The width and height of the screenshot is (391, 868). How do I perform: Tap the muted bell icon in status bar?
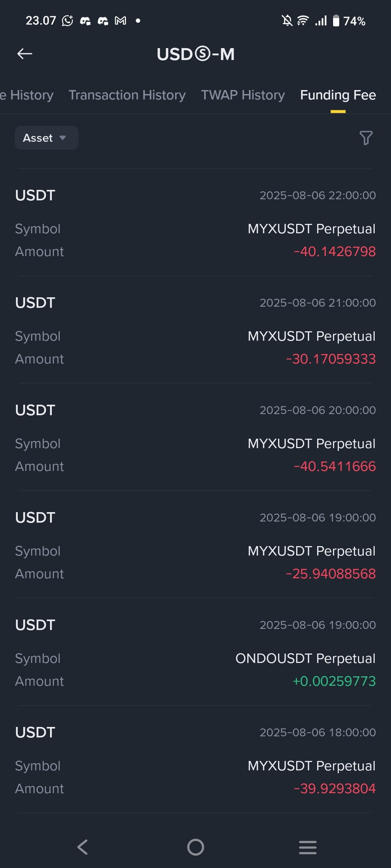click(287, 21)
